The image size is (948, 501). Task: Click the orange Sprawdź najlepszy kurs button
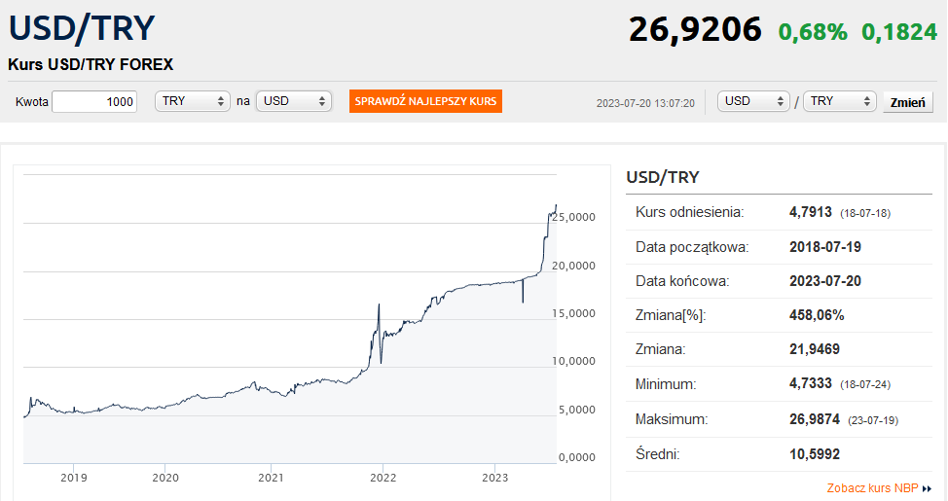[425, 102]
